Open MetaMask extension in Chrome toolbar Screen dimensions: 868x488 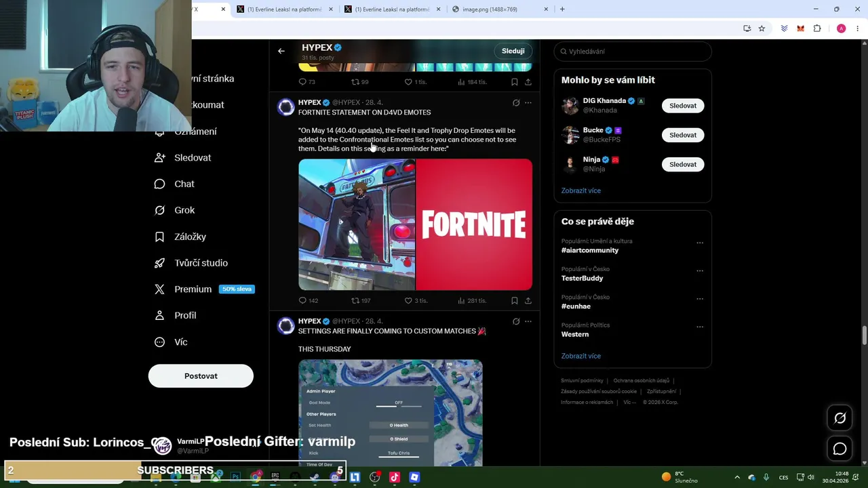801,28
